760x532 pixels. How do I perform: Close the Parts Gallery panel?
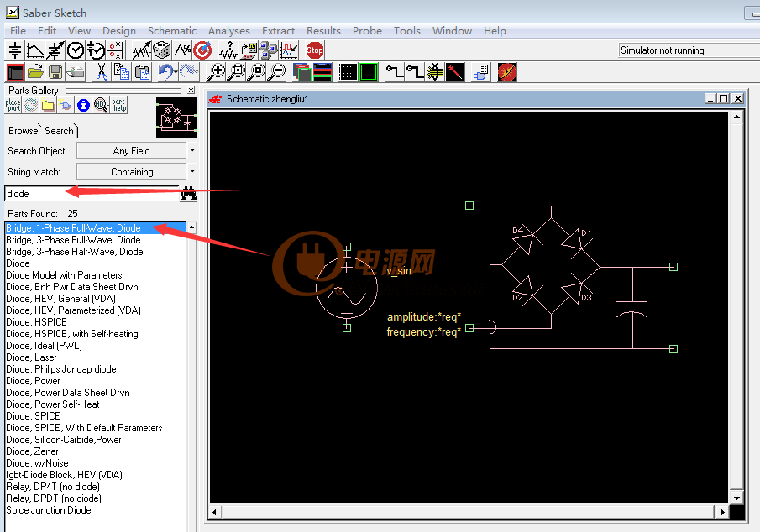tap(191, 90)
